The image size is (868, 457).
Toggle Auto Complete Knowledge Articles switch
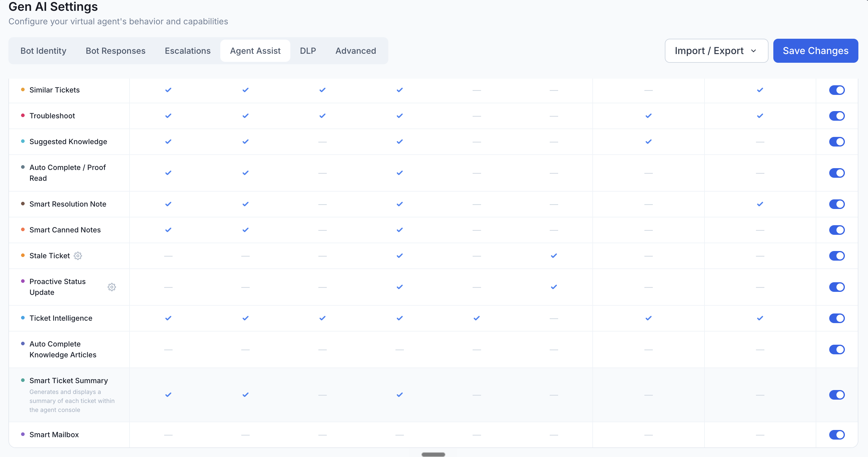(837, 350)
